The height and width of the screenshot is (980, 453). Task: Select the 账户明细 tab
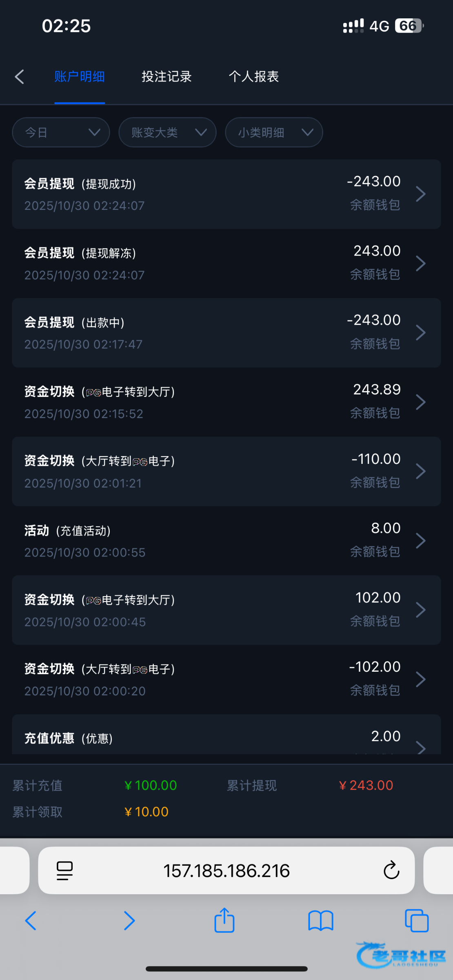point(80,77)
